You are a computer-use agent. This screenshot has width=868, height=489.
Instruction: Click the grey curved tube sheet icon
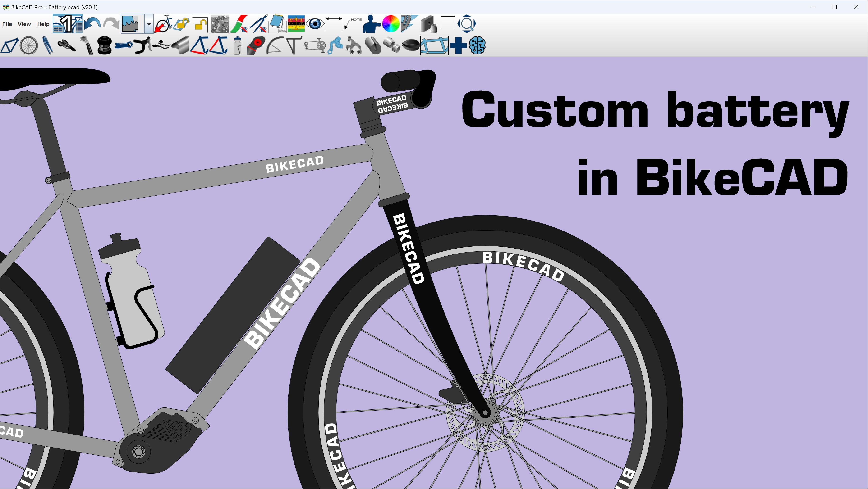tap(181, 45)
